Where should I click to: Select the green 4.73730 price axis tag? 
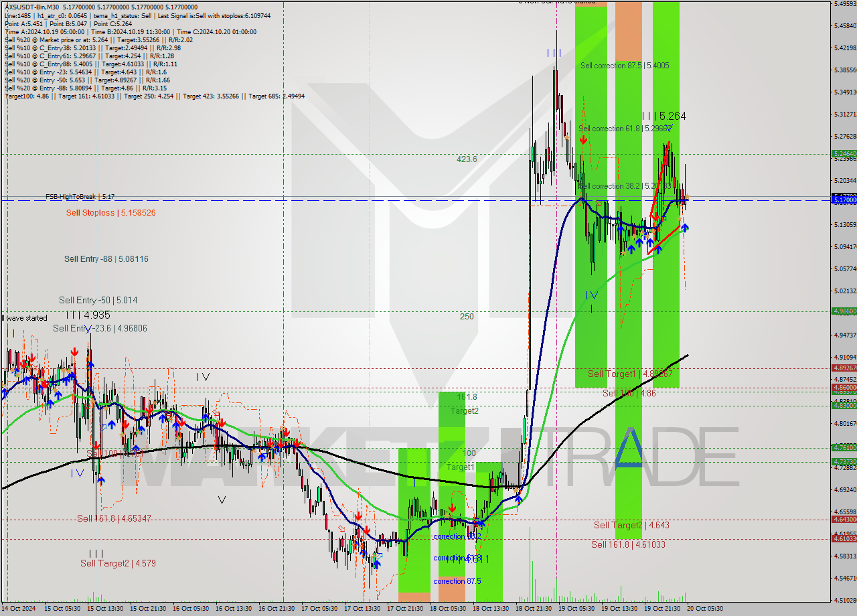click(844, 462)
